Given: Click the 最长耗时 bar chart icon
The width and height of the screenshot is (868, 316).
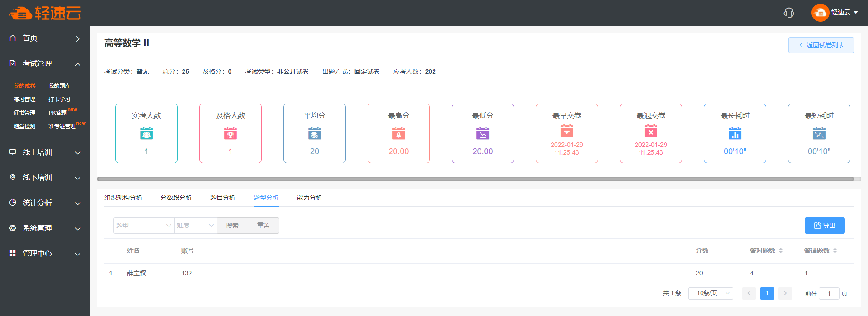Looking at the screenshot, I should click(x=735, y=133).
